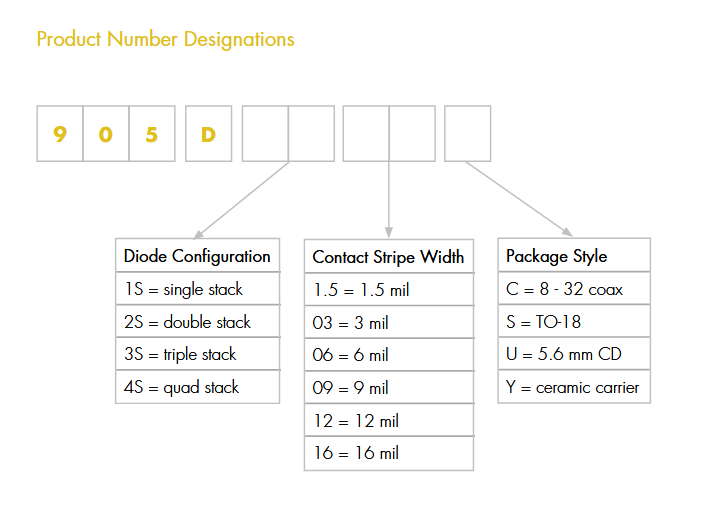This screenshot has height=523, width=722.
Task: Choose the 'S = TO-18' package row
Action: [x=574, y=322]
